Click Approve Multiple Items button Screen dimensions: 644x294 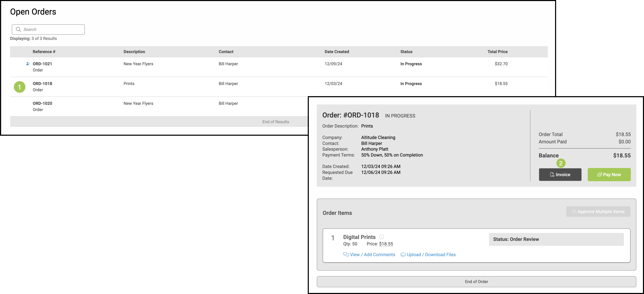pyautogui.click(x=598, y=212)
